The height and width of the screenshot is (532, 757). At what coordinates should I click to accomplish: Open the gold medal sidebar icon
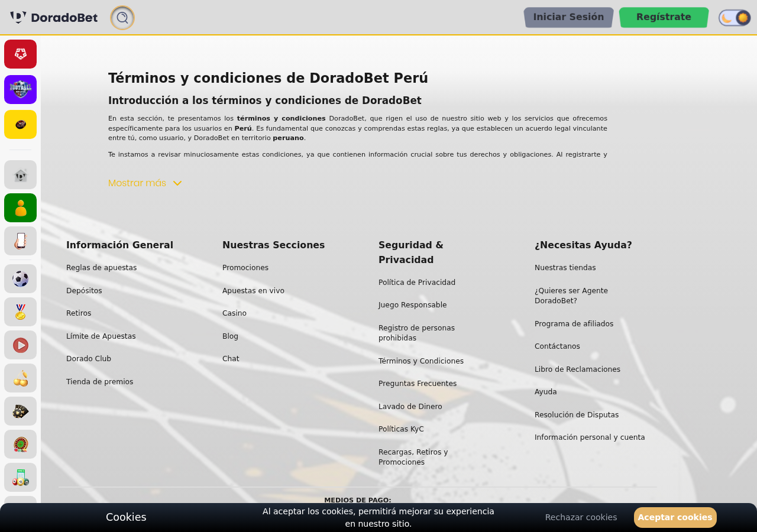pyautogui.click(x=20, y=312)
